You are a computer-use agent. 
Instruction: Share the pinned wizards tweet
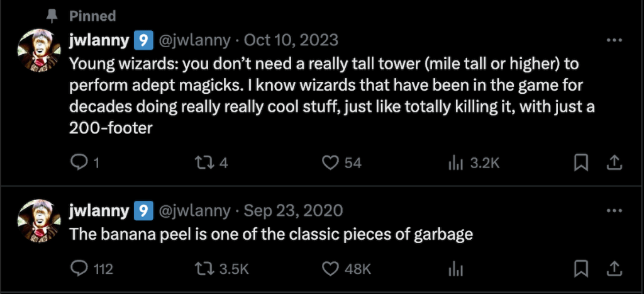[x=613, y=163]
